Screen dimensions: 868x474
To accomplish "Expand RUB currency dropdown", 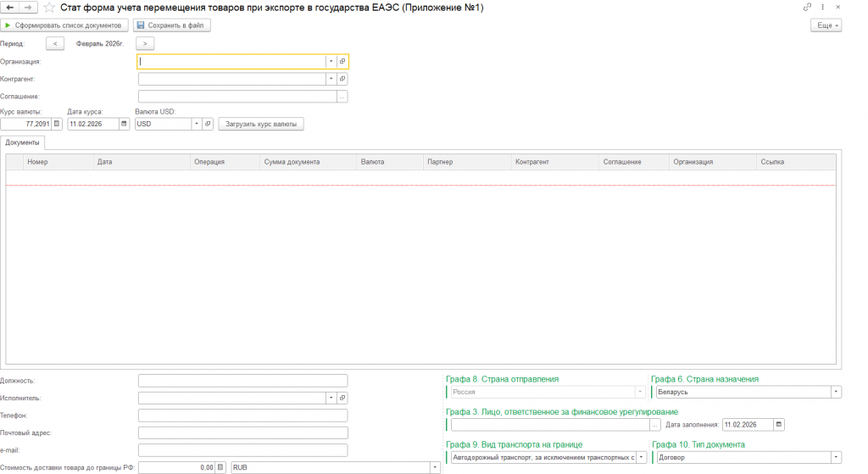I will tap(435, 467).
